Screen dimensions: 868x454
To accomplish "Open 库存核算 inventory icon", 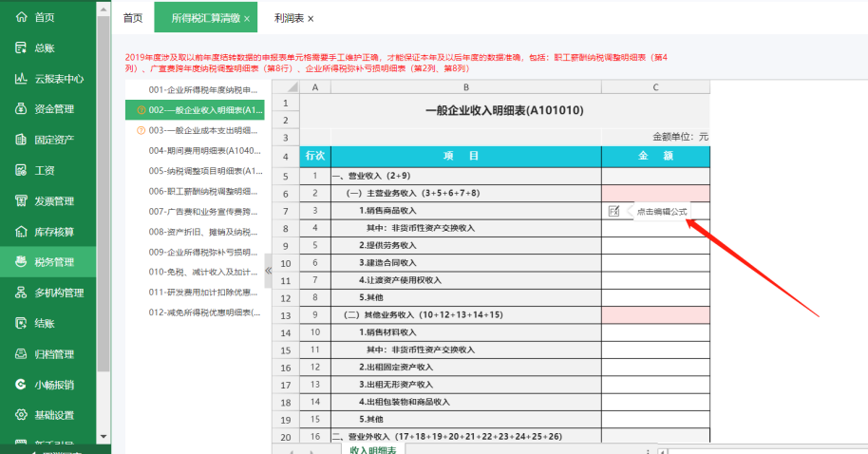I will (x=20, y=232).
